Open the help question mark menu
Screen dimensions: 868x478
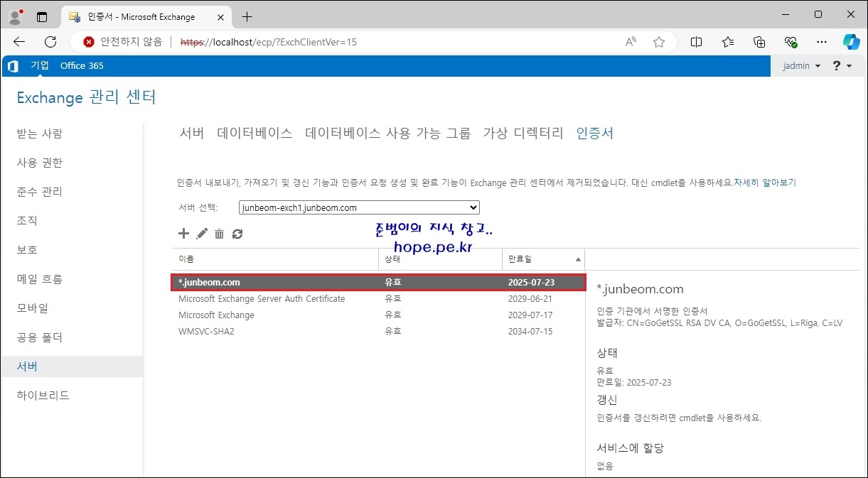[x=842, y=66]
